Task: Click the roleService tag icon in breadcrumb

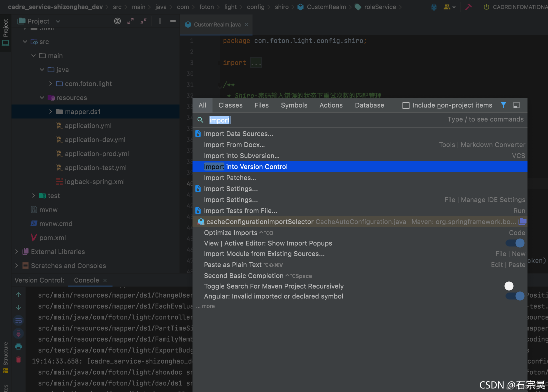Action: (358, 7)
